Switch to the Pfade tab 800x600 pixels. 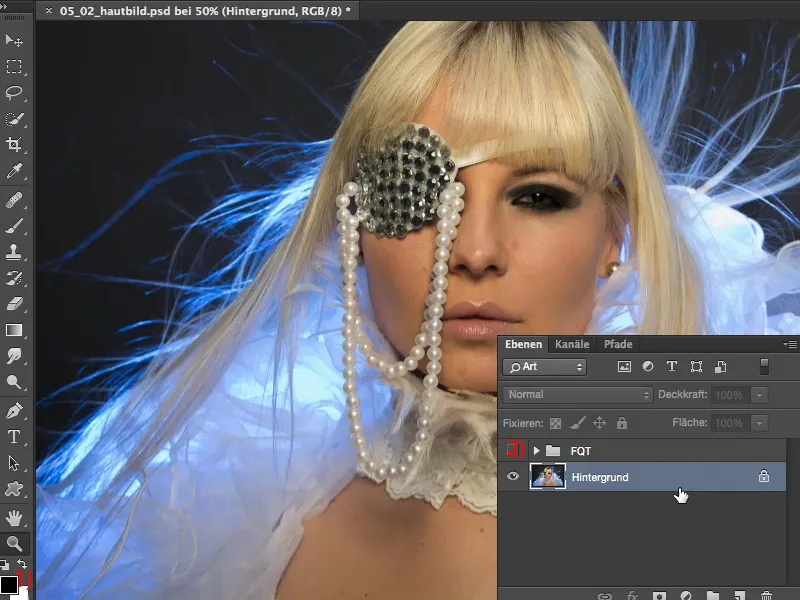618,344
